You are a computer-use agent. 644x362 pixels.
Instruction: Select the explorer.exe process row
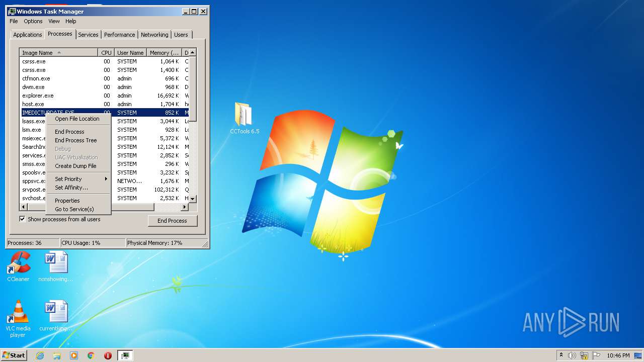(104, 96)
